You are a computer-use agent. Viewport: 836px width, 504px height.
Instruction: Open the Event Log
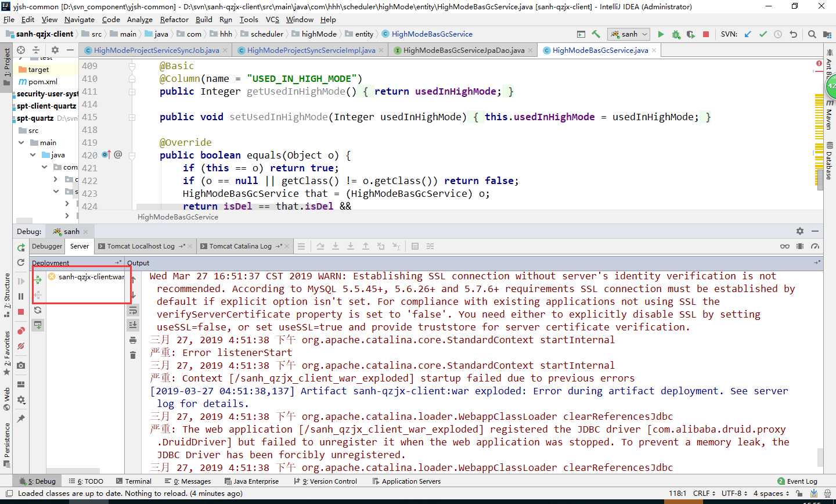click(x=797, y=481)
